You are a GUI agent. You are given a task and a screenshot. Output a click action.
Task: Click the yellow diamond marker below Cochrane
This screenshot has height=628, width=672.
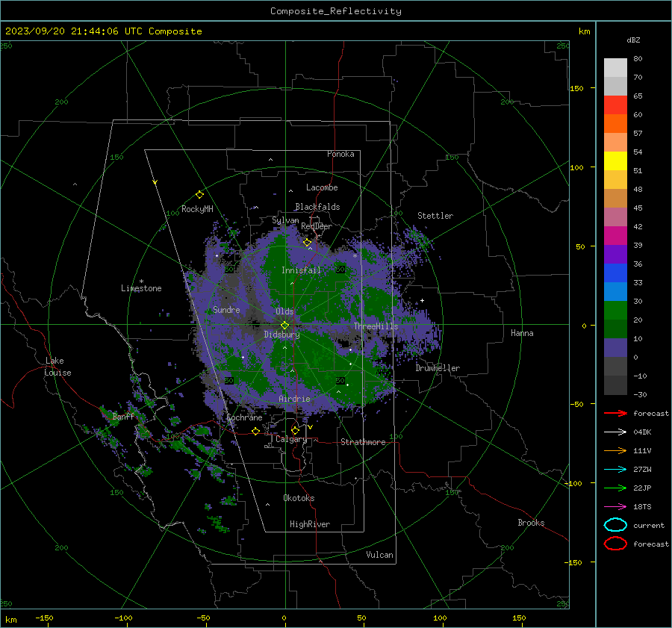(x=256, y=431)
